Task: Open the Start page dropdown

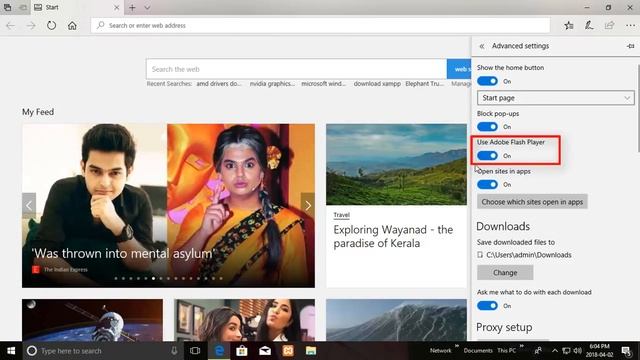Action: [556, 98]
